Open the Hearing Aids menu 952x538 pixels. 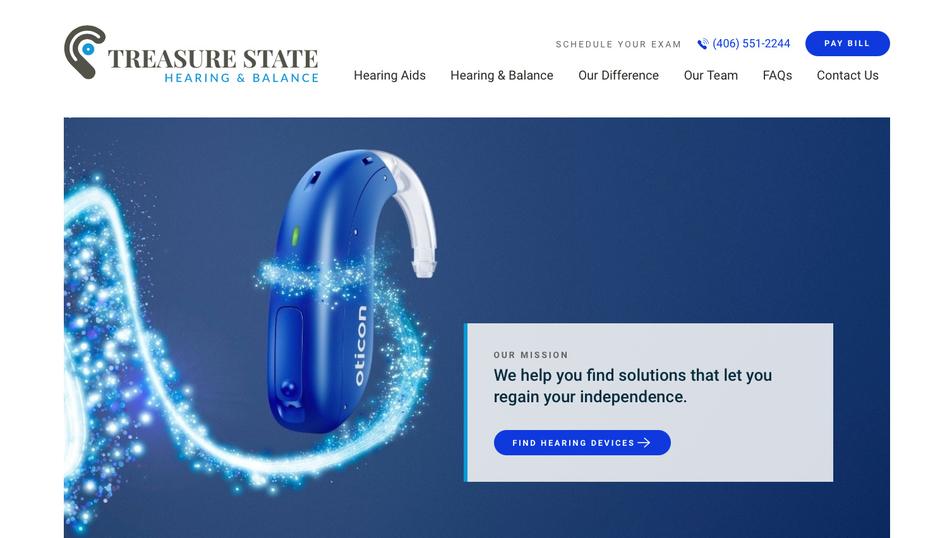[389, 75]
